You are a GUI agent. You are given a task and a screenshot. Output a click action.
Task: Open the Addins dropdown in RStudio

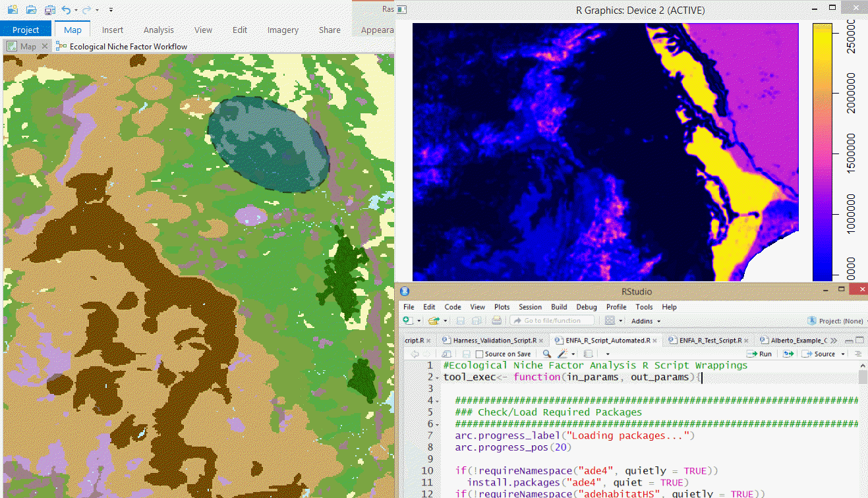[x=643, y=321]
